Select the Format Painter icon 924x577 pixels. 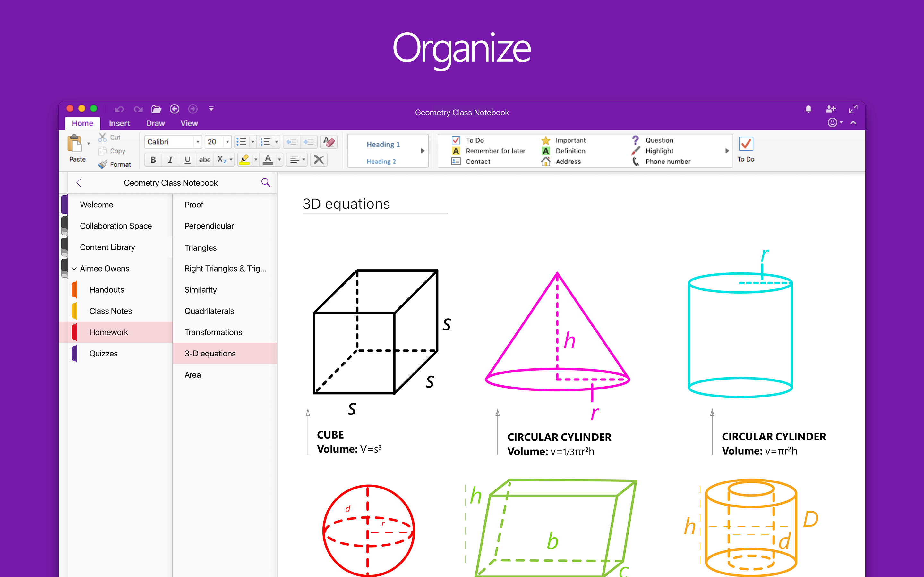102,164
